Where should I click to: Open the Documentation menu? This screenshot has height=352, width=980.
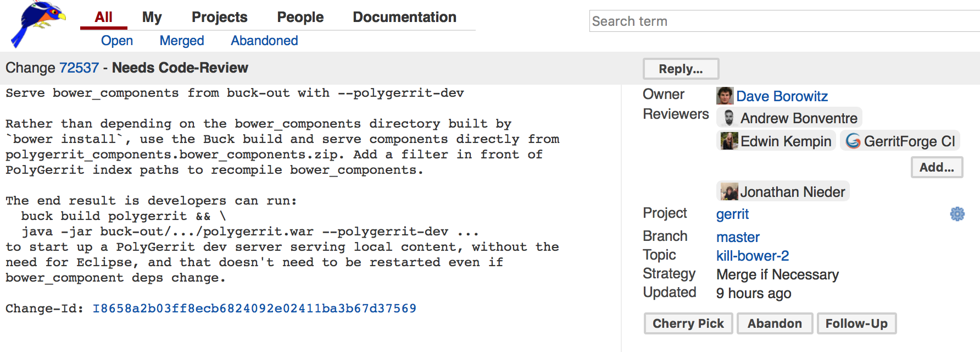click(x=404, y=17)
